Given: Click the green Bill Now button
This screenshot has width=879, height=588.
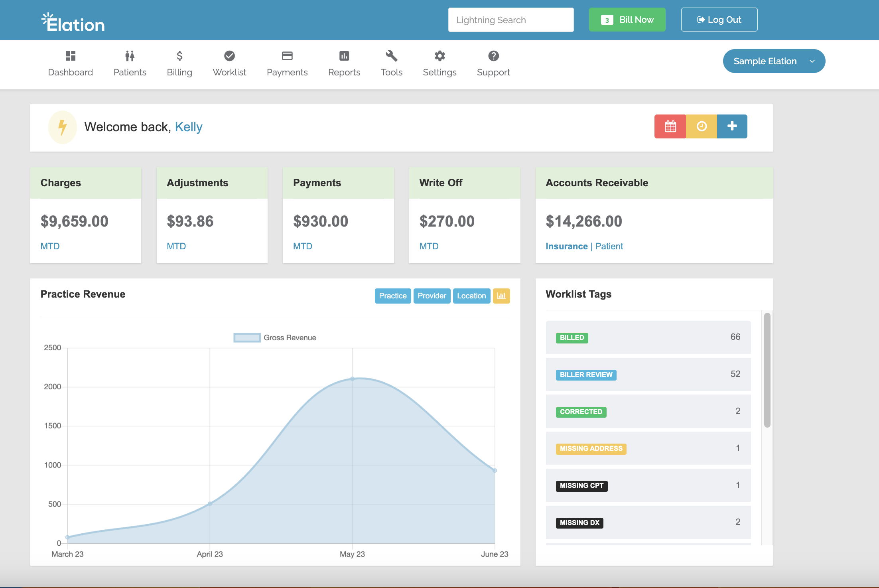Looking at the screenshot, I should tap(627, 20).
